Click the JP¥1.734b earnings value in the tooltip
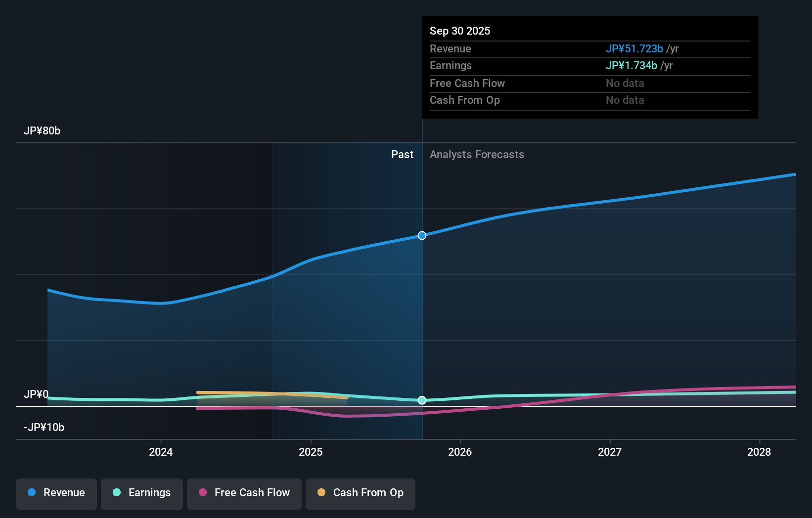This screenshot has height=518, width=812. coord(631,65)
